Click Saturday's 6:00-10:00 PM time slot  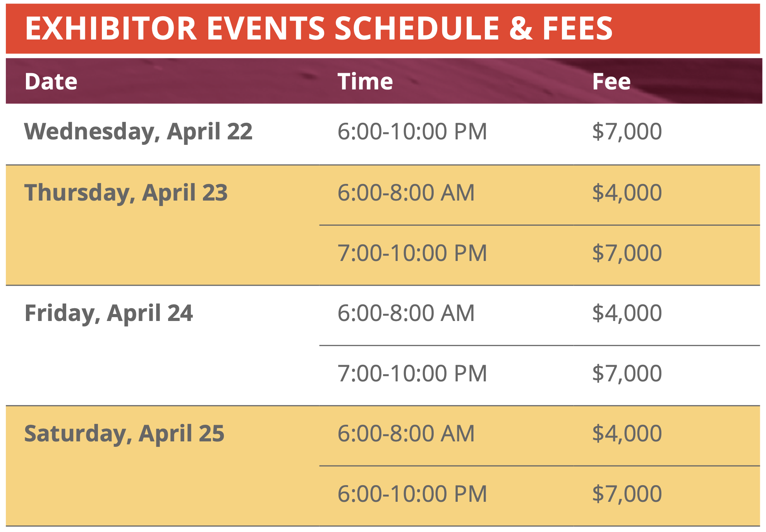point(412,494)
